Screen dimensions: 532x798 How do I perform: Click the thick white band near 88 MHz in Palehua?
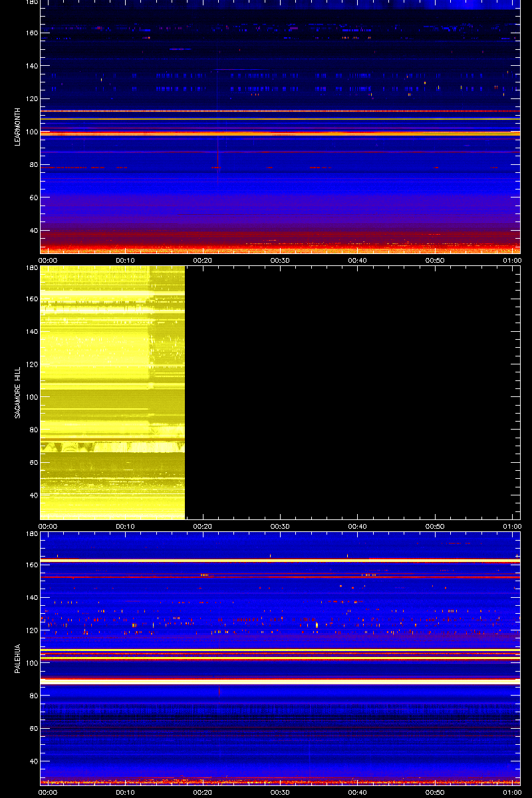tap(280, 682)
